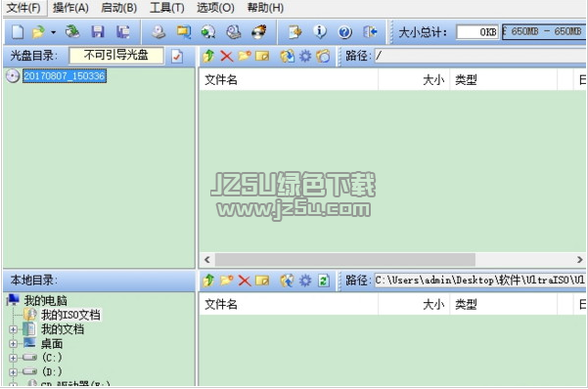Image resolution: width=588 pixels, height=389 pixels.
Task: Click the left arrow of upper pane scrollbar
Action: click(x=206, y=259)
